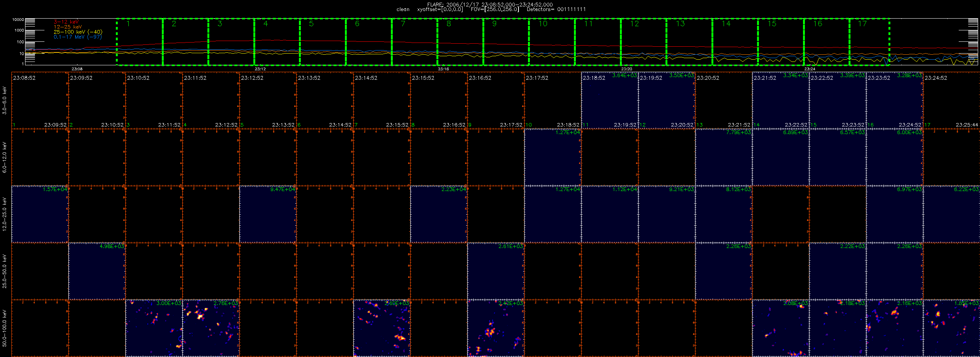Viewport: 980px width, 357px height.
Task: Open 3-6 keV image with peak 3.64E+03
Action: coord(610,100)
